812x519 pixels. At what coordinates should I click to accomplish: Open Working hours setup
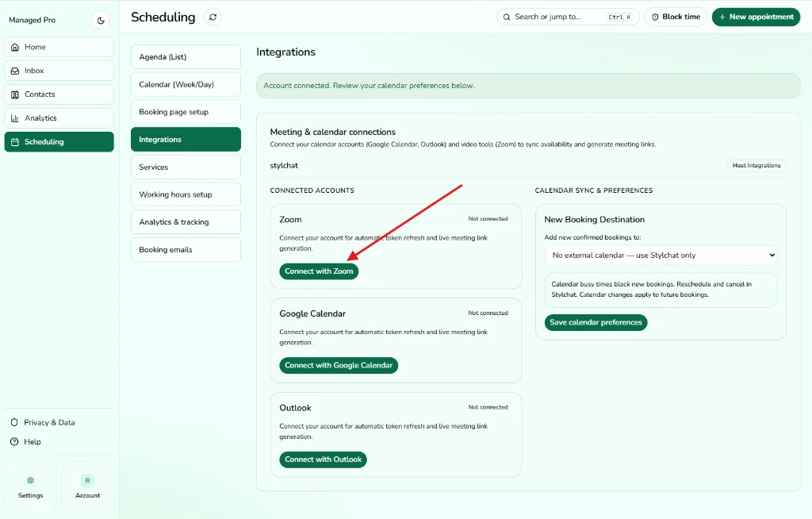pos(186,194)
